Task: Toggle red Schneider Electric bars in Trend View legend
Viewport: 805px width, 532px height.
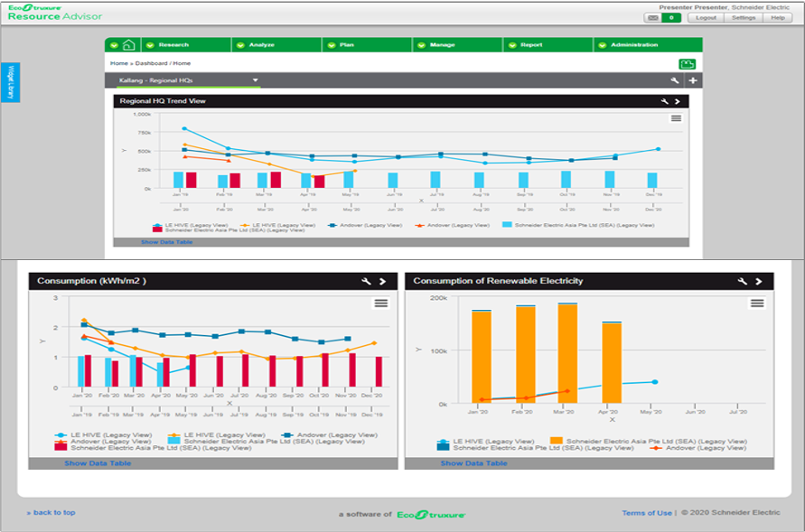Action: click(x=229, y=230)
